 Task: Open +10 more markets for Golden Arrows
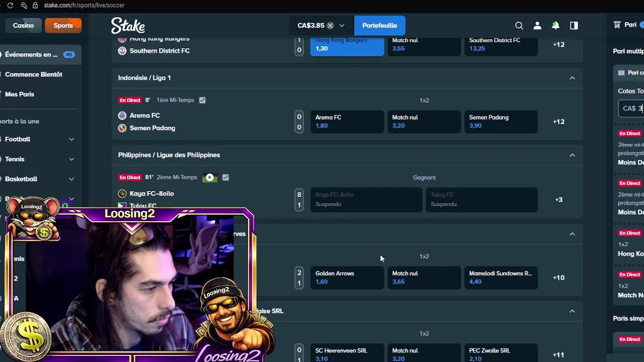click(x=558, y=278)
